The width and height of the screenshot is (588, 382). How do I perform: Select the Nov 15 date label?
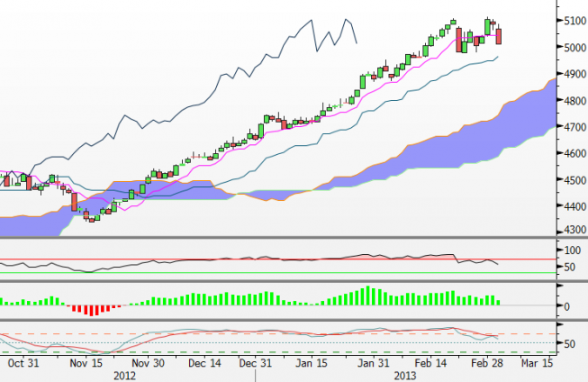(86, 363)
